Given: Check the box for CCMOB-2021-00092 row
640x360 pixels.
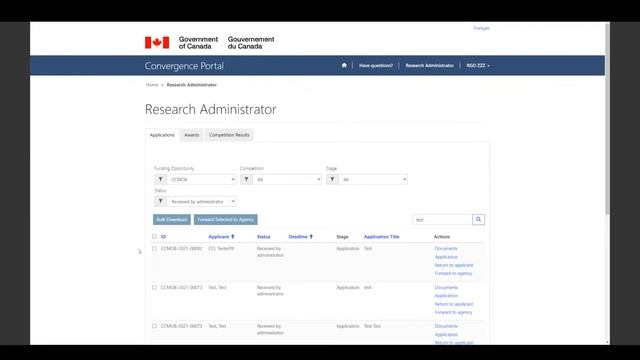Looking at the screenshot, I should [x=154, y=248].
